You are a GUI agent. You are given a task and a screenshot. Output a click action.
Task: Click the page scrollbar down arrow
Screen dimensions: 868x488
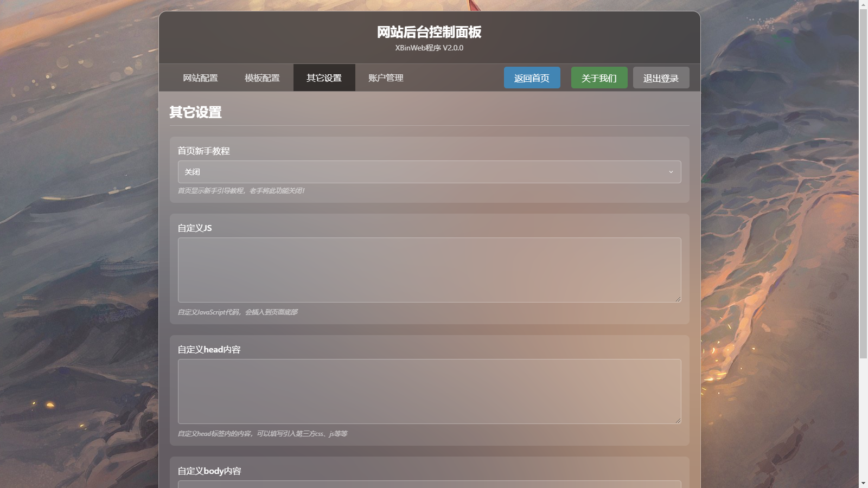pos(863,483)
